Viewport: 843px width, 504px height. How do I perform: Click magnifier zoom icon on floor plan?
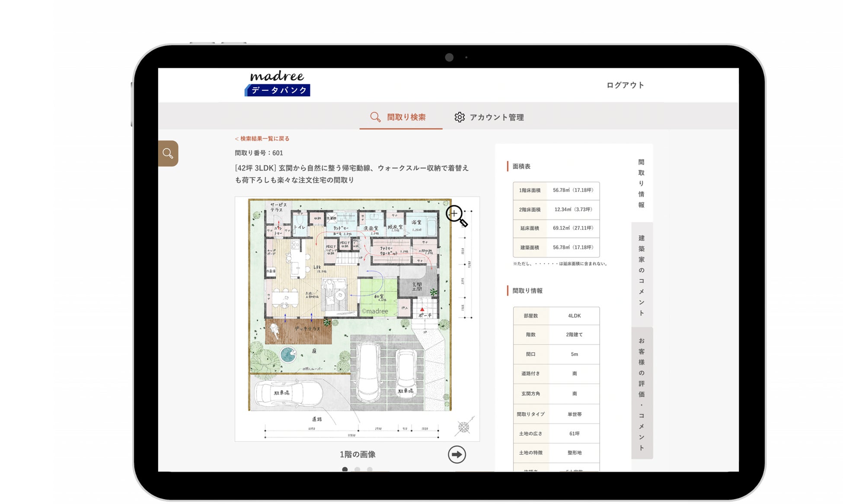pyautogui.click(x=456, y=215)
